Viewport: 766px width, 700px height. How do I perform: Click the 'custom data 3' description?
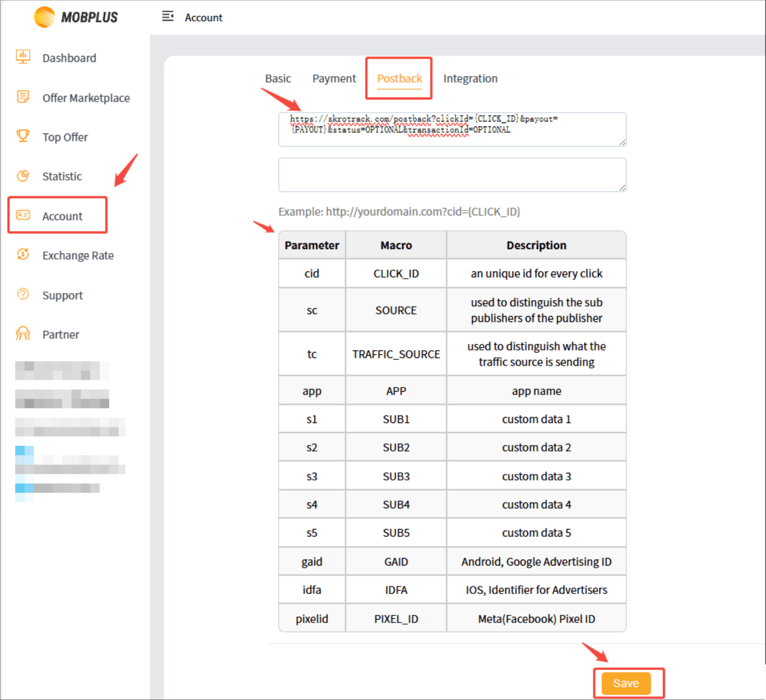(536, 476)
